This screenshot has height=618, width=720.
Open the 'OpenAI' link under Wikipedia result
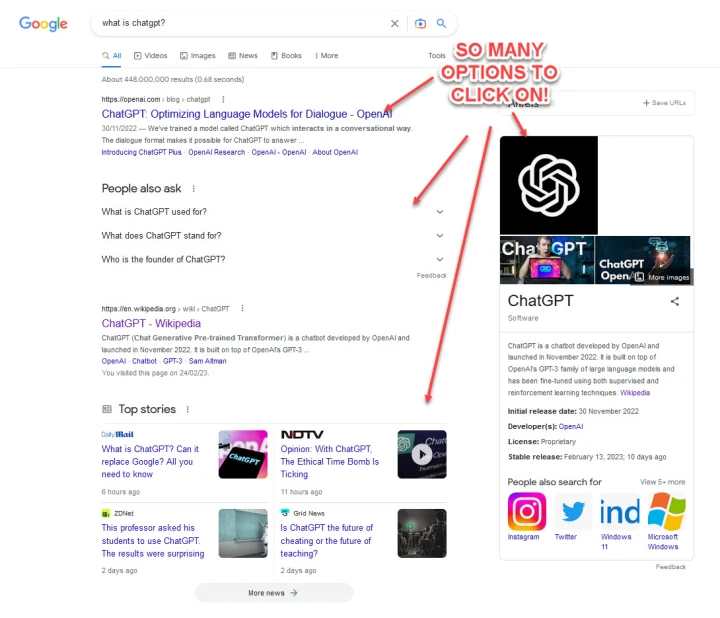click(x=113, y=361)
